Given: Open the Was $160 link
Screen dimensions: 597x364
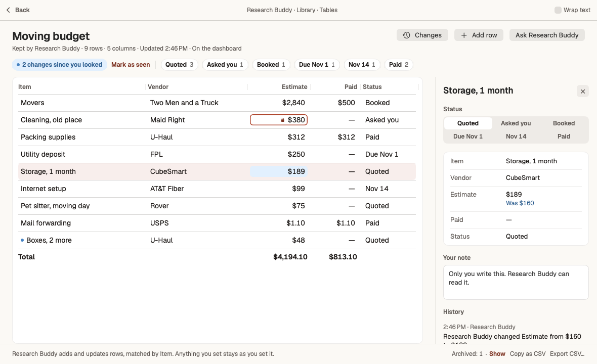Looking at the screenshot, I should [520, 203].
